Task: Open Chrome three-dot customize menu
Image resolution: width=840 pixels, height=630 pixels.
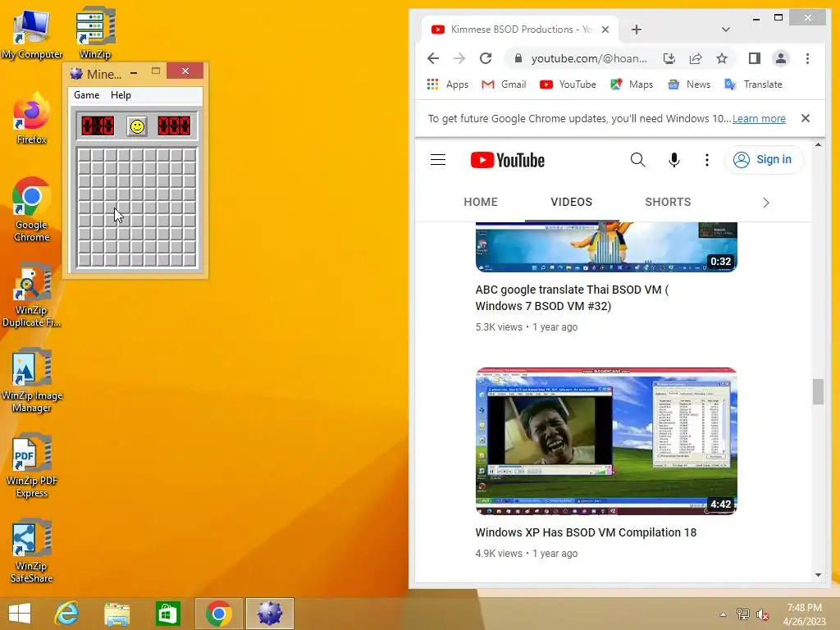Action: point(807,58)
